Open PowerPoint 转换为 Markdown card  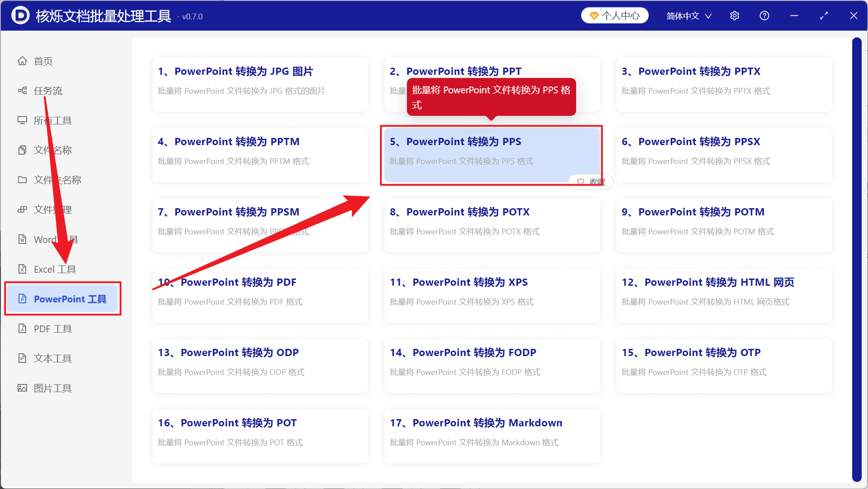pyautogui.click(x=492, y=436)
